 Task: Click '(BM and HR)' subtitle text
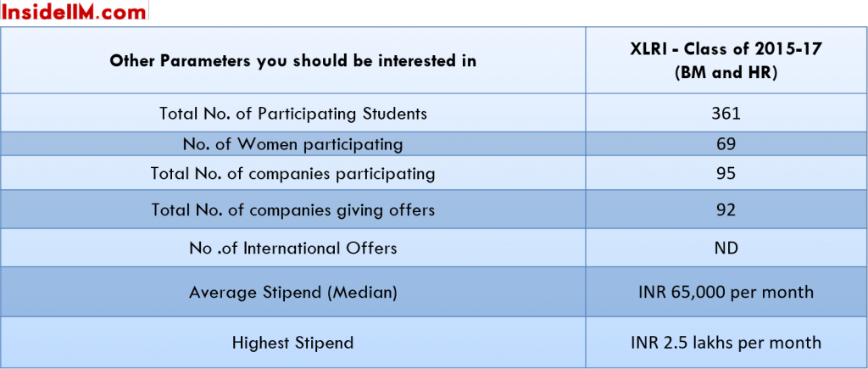pyautogui.click(x=726, y=73)
